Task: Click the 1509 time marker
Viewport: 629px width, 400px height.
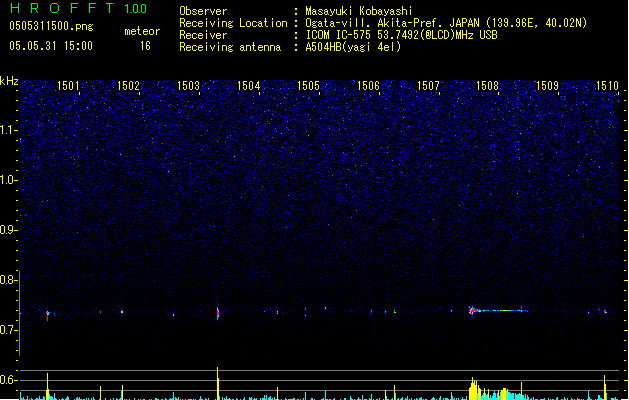Action: [548, 86]
